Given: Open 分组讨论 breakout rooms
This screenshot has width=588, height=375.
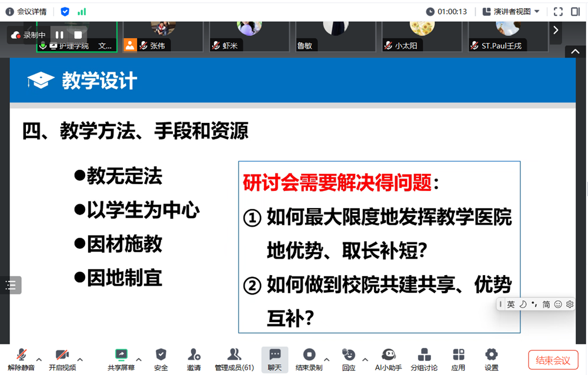Looking at the screenshot, I should [423, 359].
